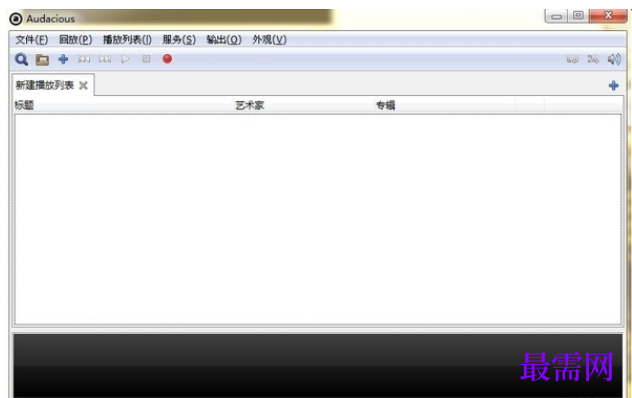This screenshot has height=398, width=632.
Task: Skip to the next track
Action: point(105,59)
